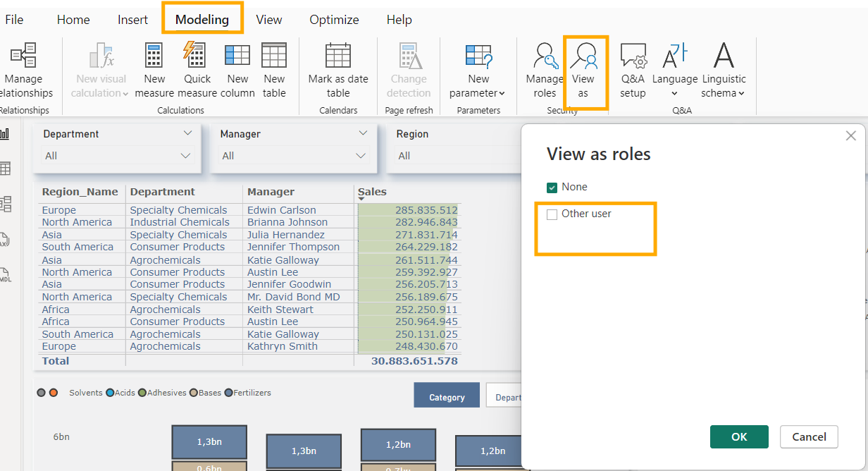868x471 pixels.
Task: Open Q&A setup
Action: click(633, 71)
